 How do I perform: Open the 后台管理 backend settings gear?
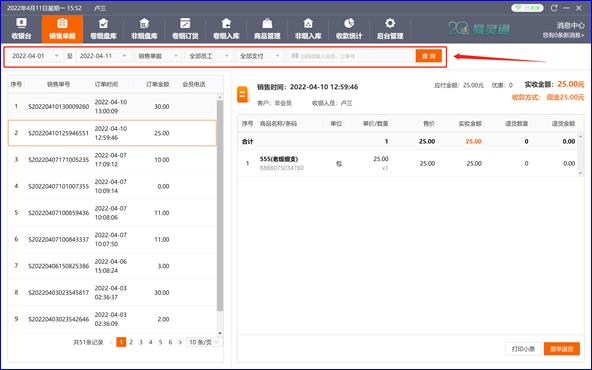pyautogui.click(x=390, y=29)
